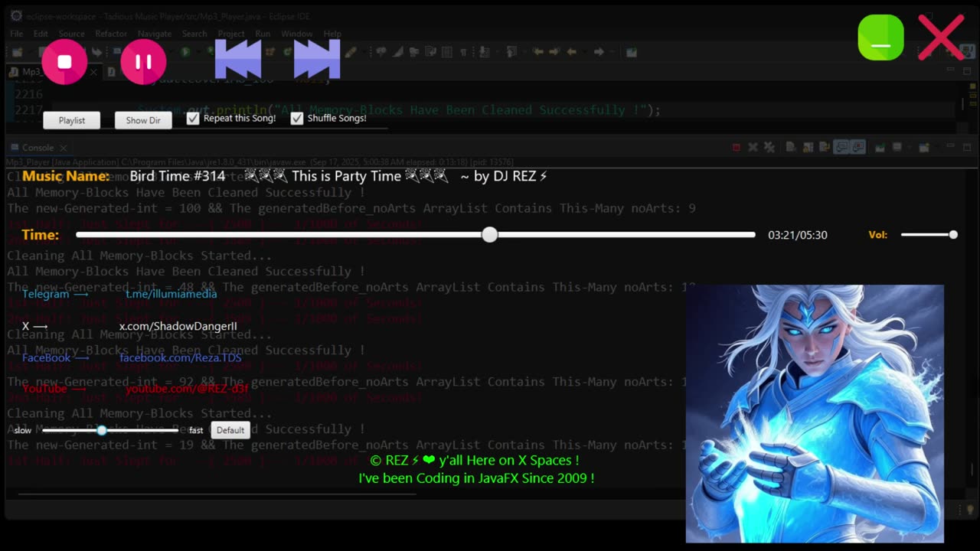Screen dimensions: 980x551
Task: Open Eclipse Source menu
Action: tap(72, 34)
